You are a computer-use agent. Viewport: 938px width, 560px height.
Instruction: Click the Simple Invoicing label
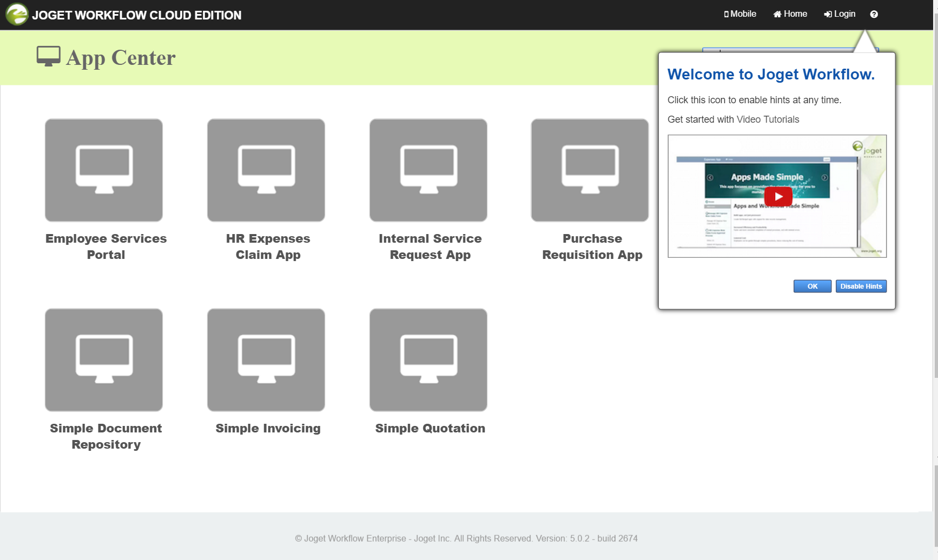click(268, 428)
